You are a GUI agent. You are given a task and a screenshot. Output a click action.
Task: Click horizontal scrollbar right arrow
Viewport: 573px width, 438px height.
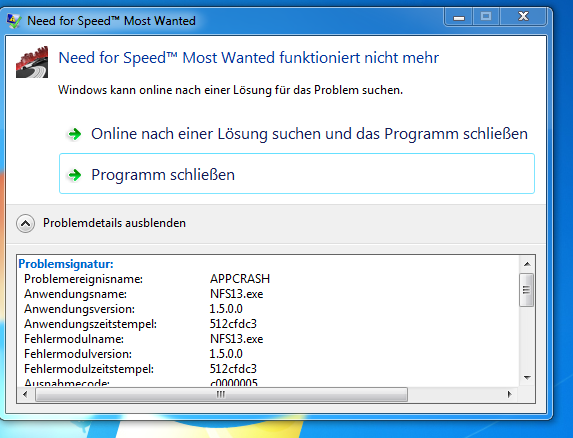509,395
